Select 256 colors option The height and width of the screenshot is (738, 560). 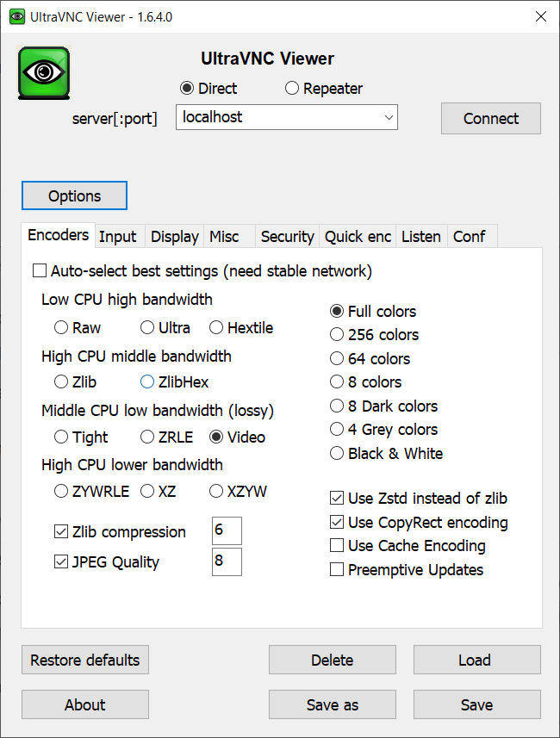pos(337,335)
